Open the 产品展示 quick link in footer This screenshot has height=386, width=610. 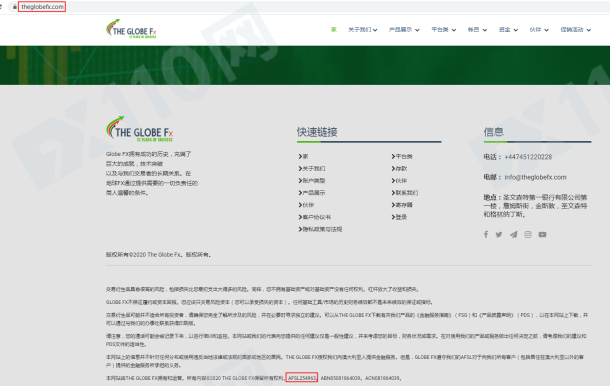[x=312, y=193]
